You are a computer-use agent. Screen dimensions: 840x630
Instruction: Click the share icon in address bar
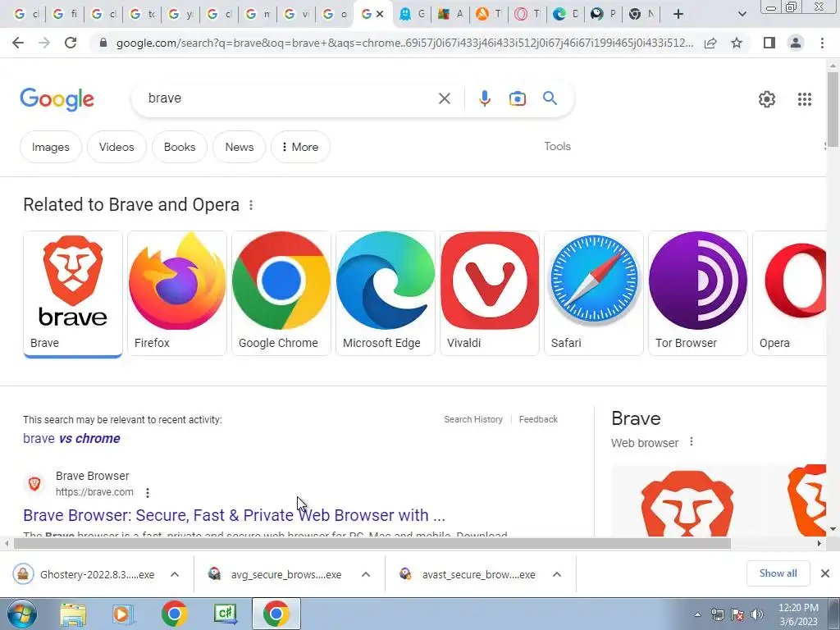point(710,43)
